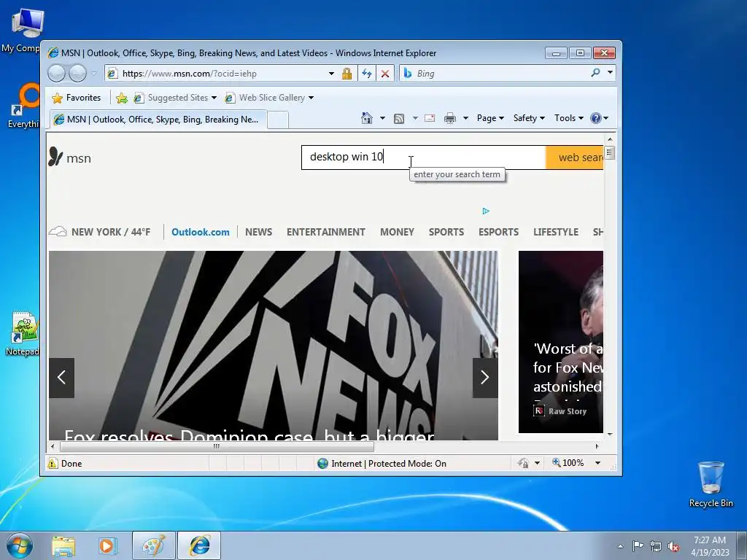Image resolution: width=747 pixels, height=560 pixels.
Task: Show previous slide in news carousel
Action: point(61,378)
